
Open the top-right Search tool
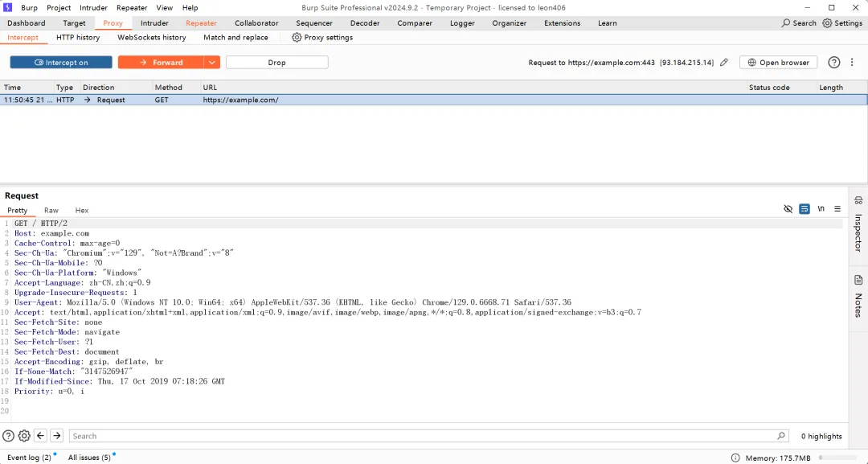click(x=799, y=23)
